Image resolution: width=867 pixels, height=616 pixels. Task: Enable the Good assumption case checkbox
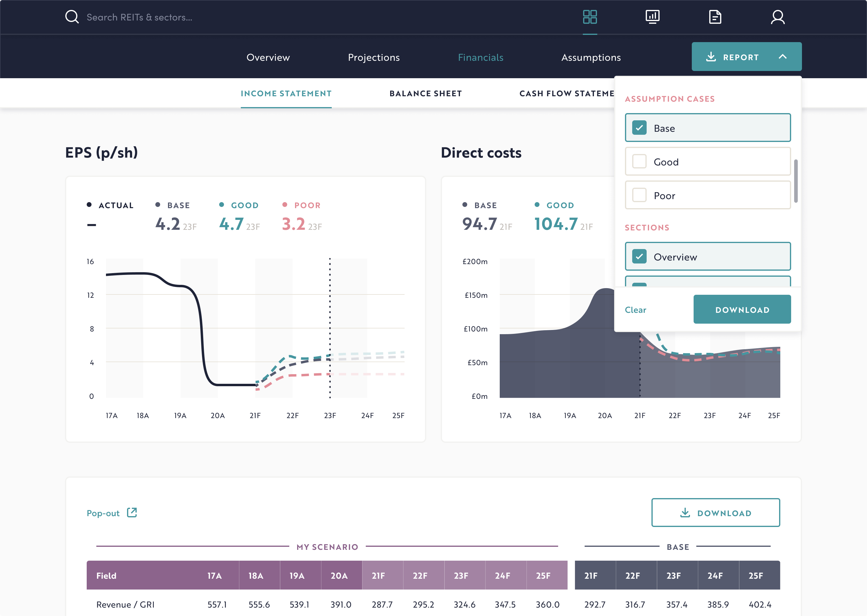[639, 161]
